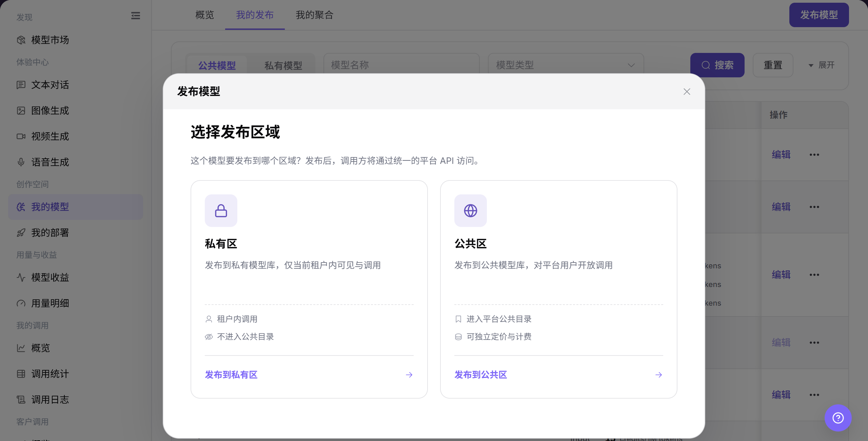The image size is (868, 441).
Task: Click the 选择发布区域 heading
Action: point(235,132)
